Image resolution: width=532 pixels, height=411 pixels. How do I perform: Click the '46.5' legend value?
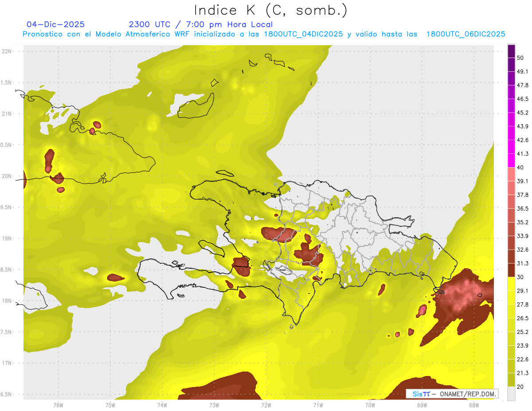point(523,99)
